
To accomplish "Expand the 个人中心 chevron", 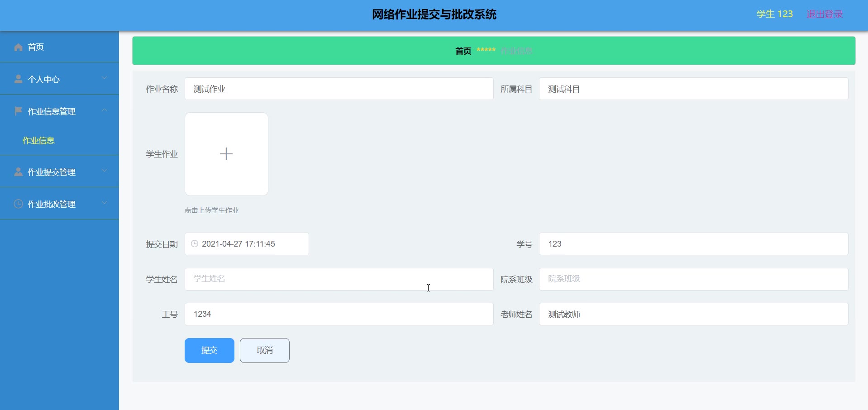I will [x=105, y=78].
